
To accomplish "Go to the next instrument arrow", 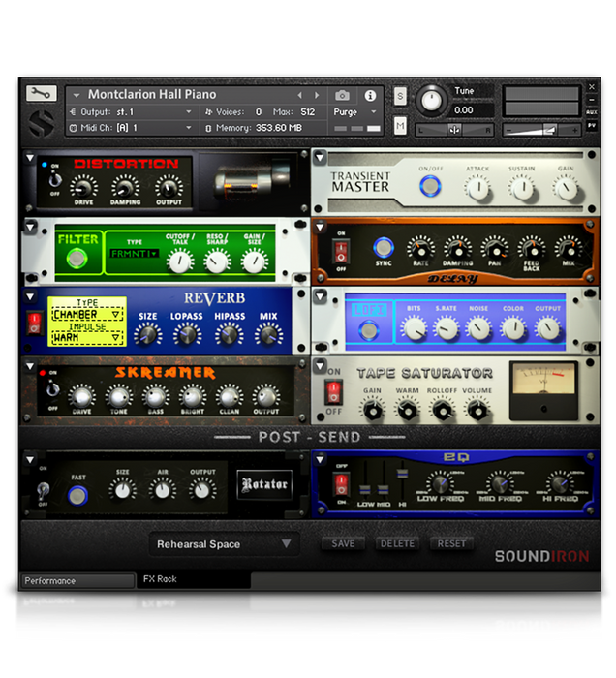I will [316, 96].
